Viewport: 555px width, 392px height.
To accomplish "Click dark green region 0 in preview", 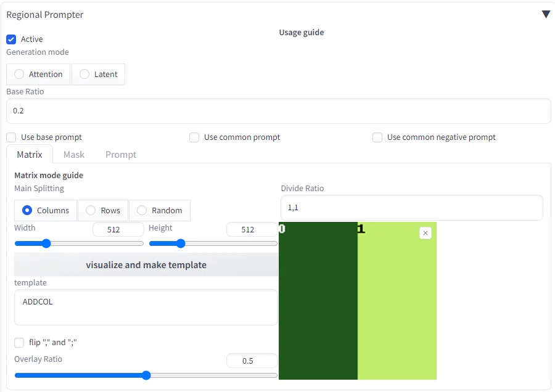I will click(x=318, y=301).
